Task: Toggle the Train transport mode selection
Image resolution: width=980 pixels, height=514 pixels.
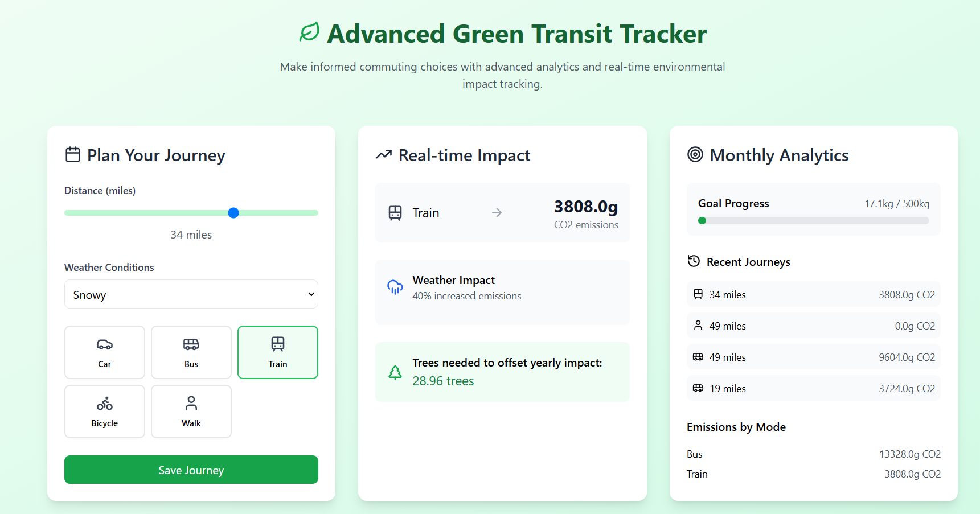Action: (278, 352)
